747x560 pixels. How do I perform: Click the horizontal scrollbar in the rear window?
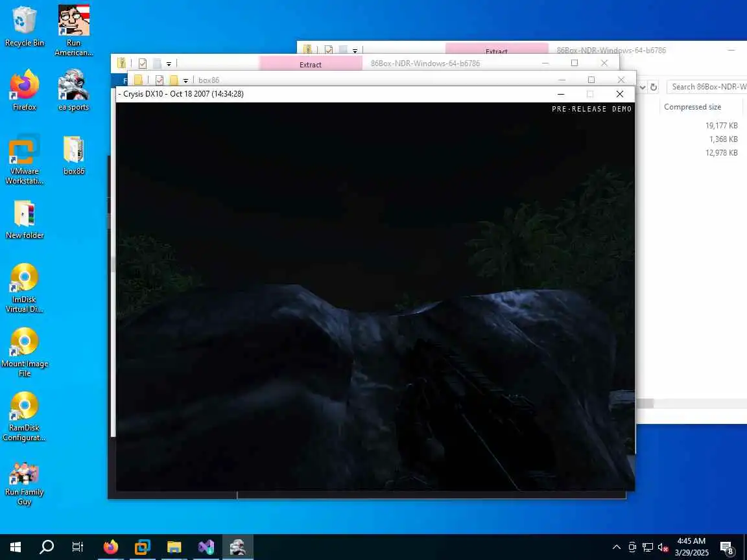645,403
